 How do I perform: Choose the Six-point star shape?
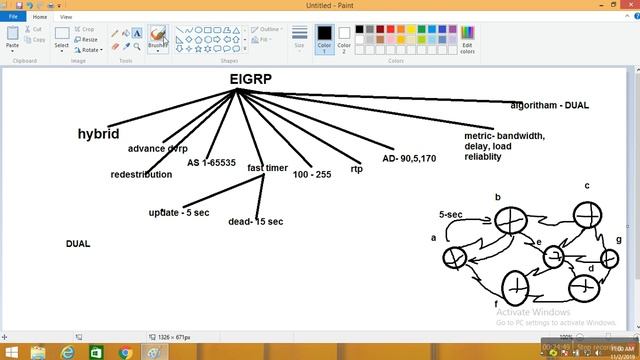click(x=207, y=49)
